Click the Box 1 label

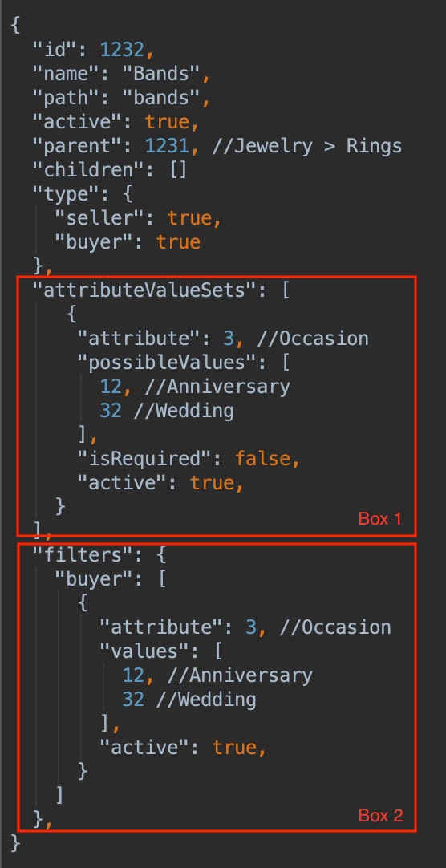point(379,519)
